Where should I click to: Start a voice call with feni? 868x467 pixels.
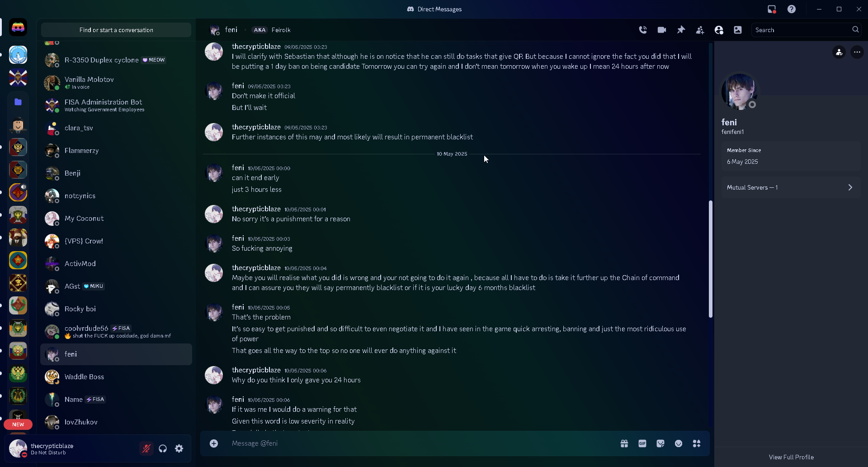click(643, 30)
